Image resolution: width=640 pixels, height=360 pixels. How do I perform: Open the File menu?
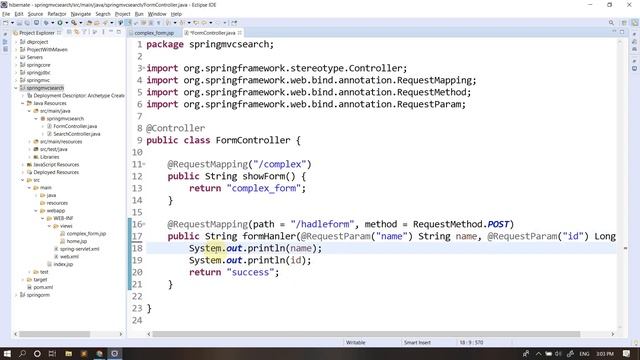click(6, 14)
